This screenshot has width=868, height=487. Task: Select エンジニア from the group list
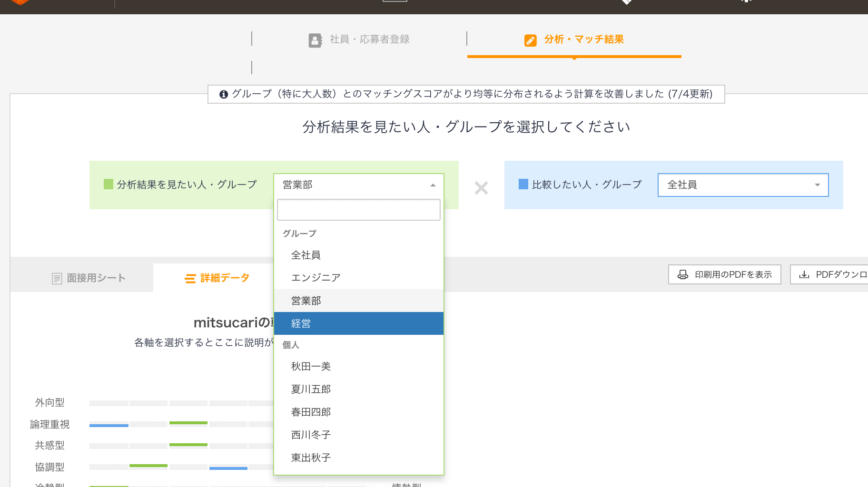(x=315, y=277)
